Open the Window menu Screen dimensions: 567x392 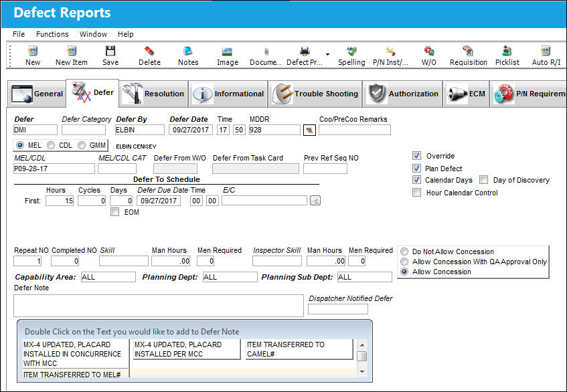93,34
